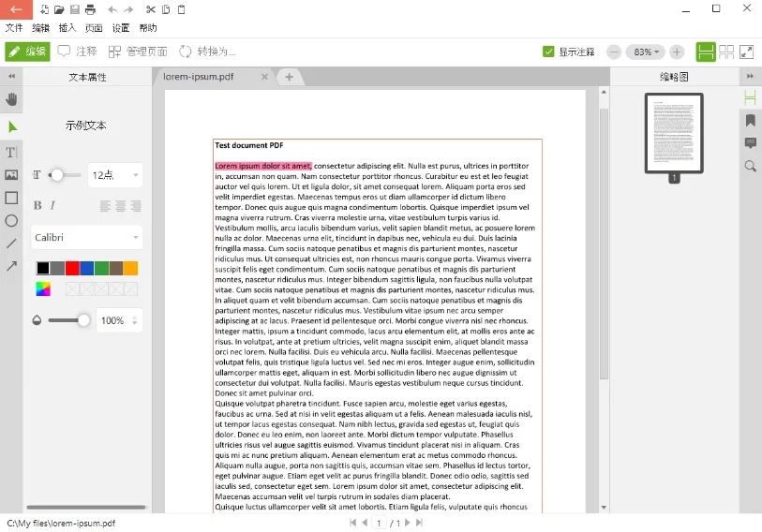
Task: Print the document via printer icon
Action: point(90,9)
